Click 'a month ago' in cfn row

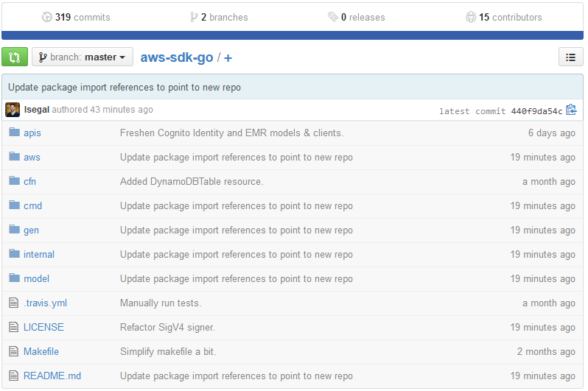[549, 181]
